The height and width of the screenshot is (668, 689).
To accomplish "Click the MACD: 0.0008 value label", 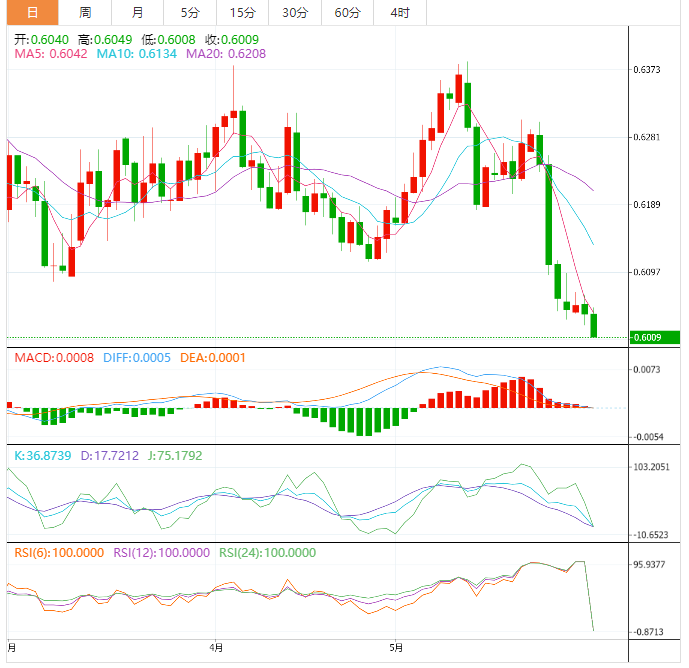I will pos(53,357).
